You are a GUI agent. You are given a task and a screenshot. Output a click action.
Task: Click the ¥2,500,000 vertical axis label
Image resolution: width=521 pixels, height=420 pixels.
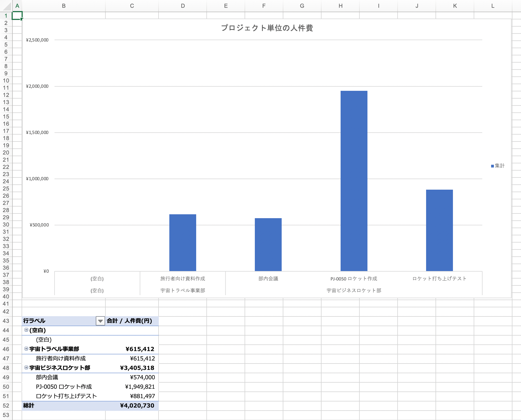pyautogui.click(x=37, y=40)
